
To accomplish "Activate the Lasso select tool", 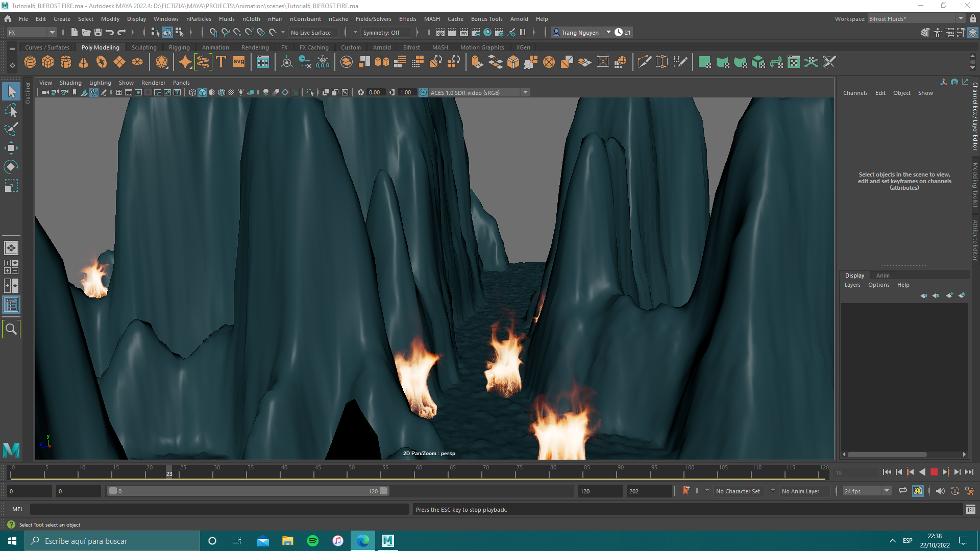I will tap(11, 111).
